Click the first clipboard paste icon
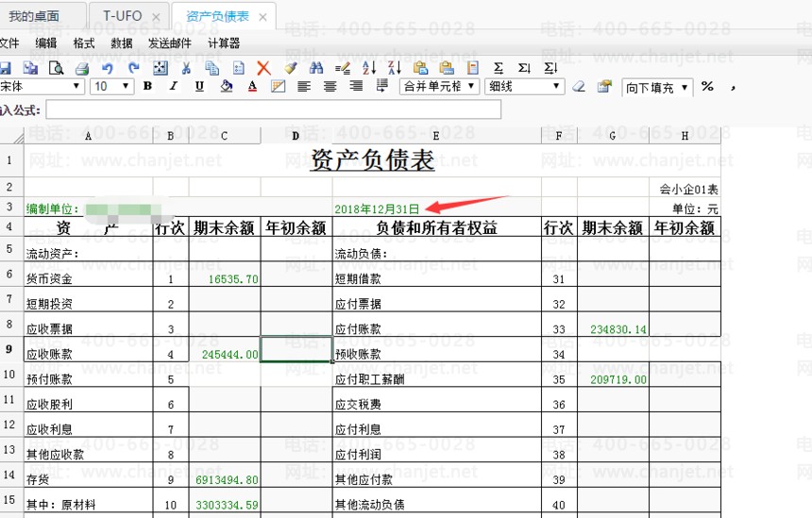This screenshot has height=518, width=812. (420, 68)
